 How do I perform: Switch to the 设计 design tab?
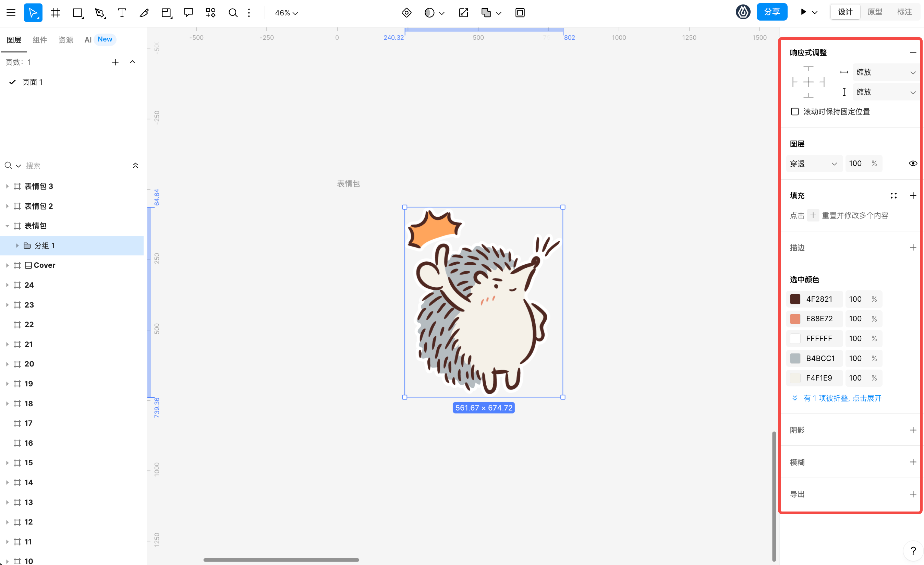[x=845, y=12]
